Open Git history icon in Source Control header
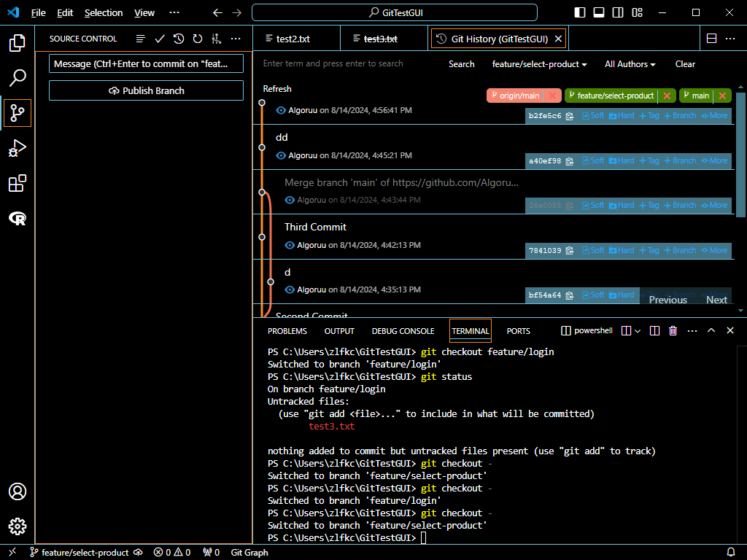 point(179,39)
